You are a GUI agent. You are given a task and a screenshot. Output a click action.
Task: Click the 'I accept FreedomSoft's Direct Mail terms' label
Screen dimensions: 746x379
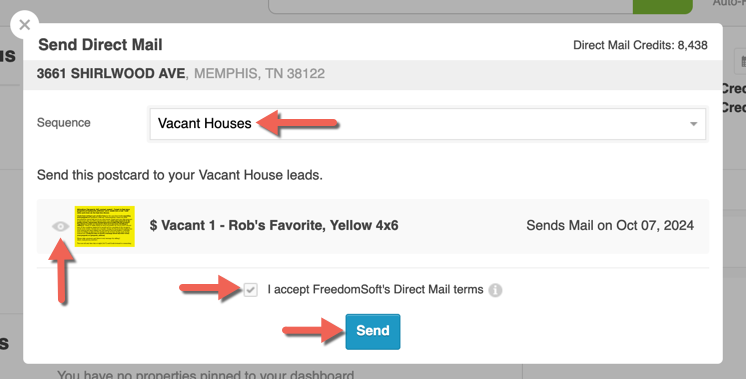375,290
